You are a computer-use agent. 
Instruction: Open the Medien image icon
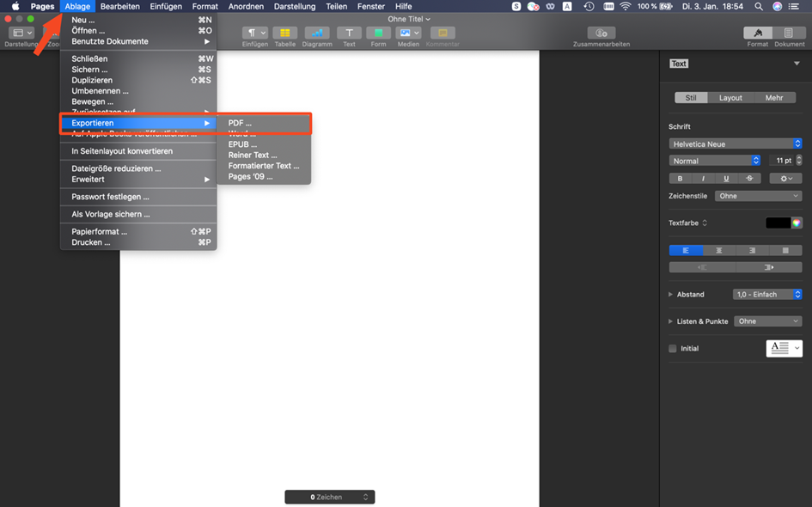coord(408,33)
